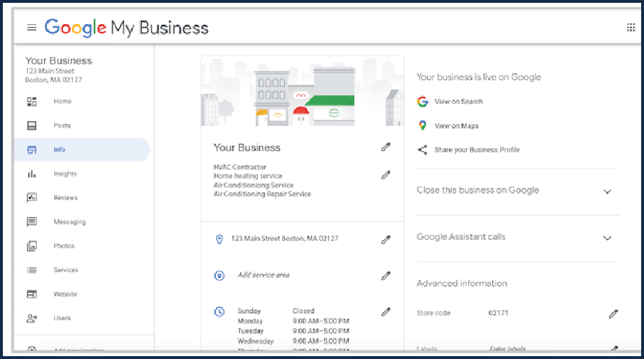This screenshot has width=644, height=359.
Task: Click the Add service area text
Action: [x=264, y=275]
